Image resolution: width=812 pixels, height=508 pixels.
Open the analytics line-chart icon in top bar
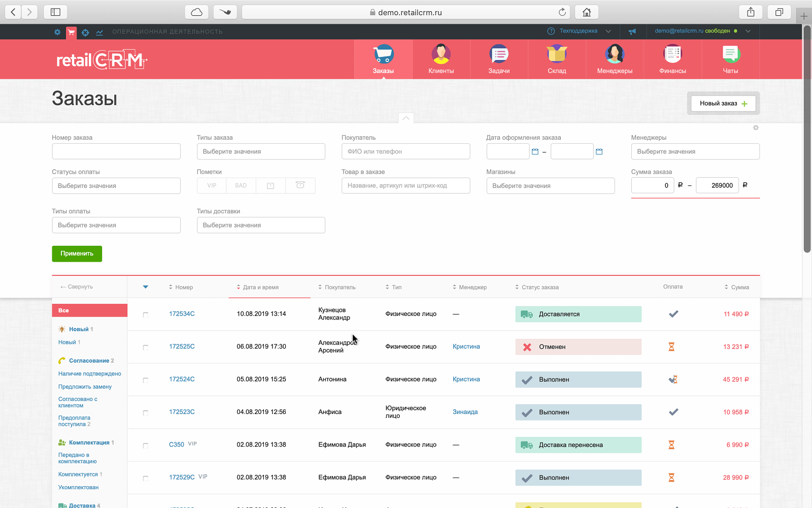[x=99, y=31]
